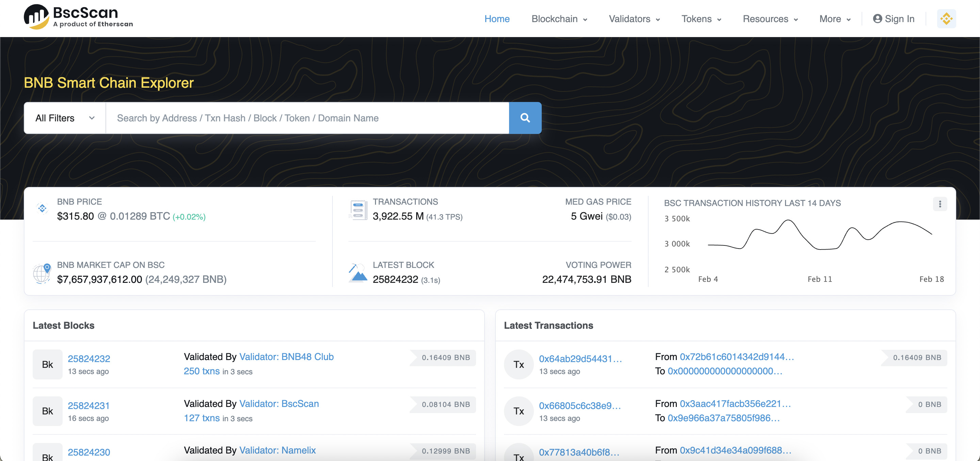
Task: Click the Bk icon for block 25824231
Action: pyautogui.click(x=48, y=411)
